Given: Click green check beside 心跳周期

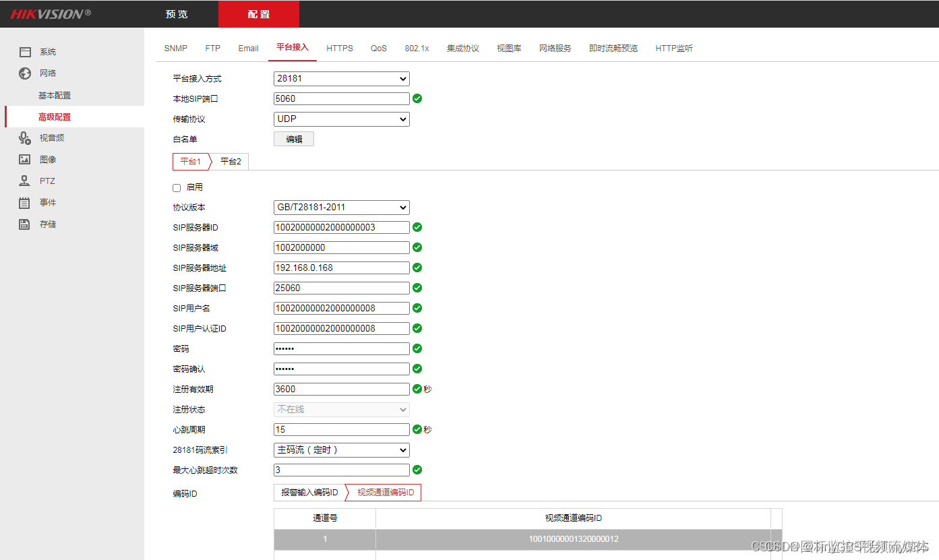Looking at the screenshot, I should [417, 429].
